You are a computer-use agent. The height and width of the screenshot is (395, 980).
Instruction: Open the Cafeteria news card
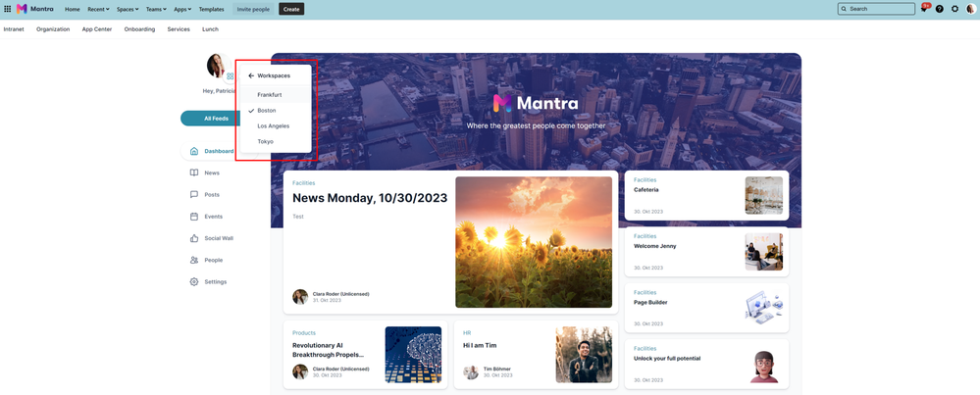pyautogui.click(x=706, y=195)
